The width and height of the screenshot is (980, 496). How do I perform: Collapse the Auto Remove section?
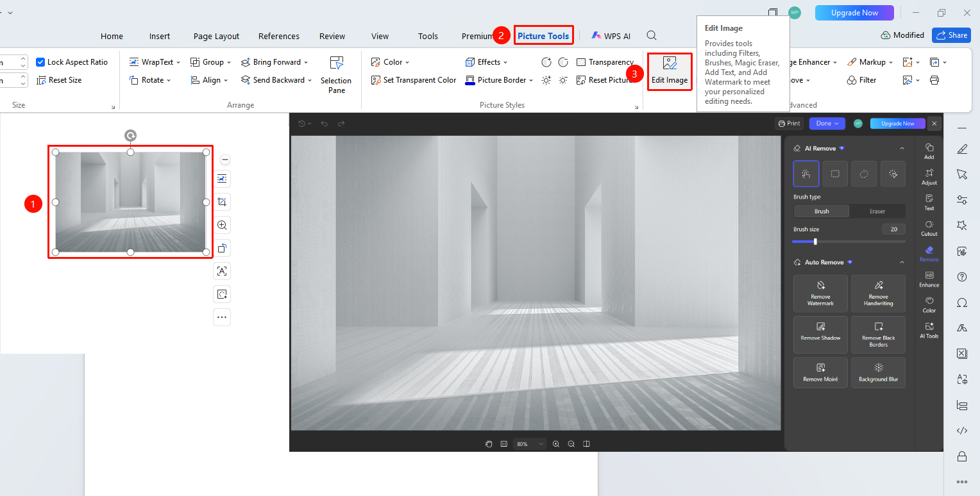(x=902, y=262)
